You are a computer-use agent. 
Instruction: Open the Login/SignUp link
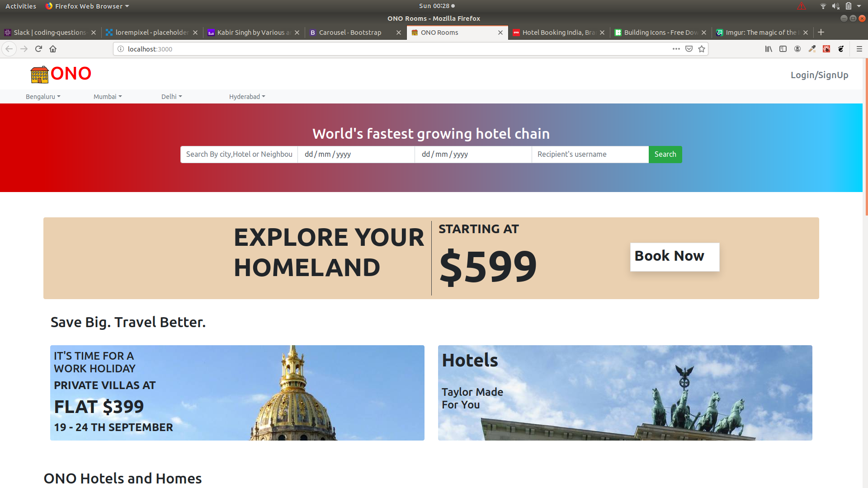(819, 75)
